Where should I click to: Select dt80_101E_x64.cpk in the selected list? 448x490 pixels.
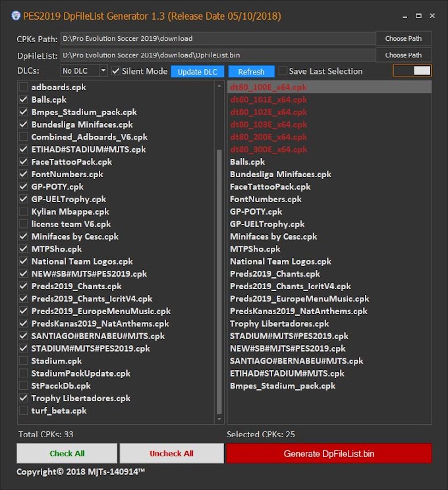point(329,99)
